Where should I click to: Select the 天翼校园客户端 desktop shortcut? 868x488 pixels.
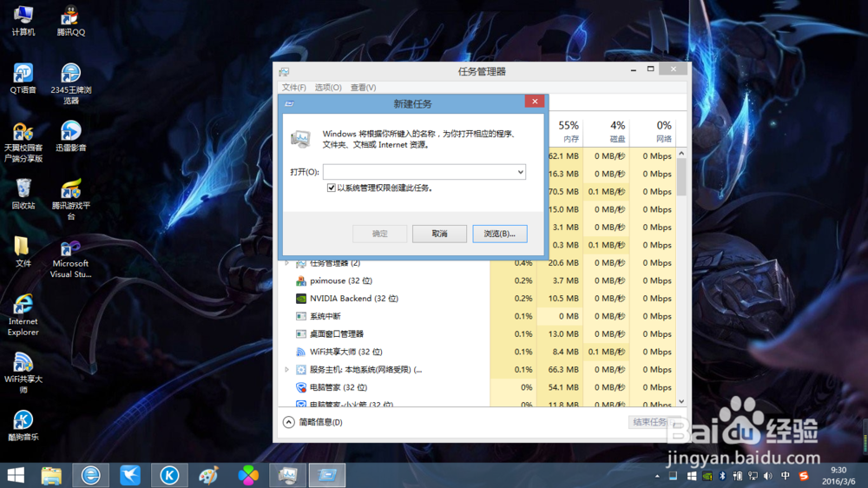[x=23, y=142]
